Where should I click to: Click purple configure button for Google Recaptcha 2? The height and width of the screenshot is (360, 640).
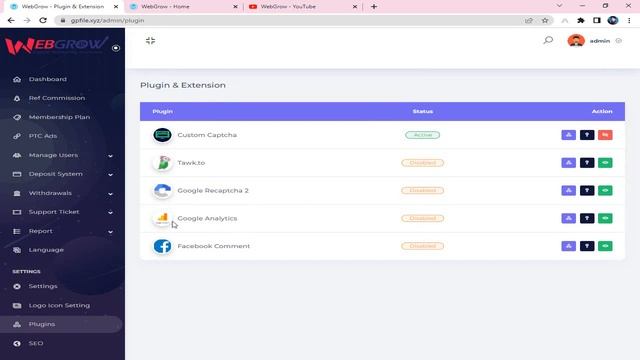click(x=568, y=190)
